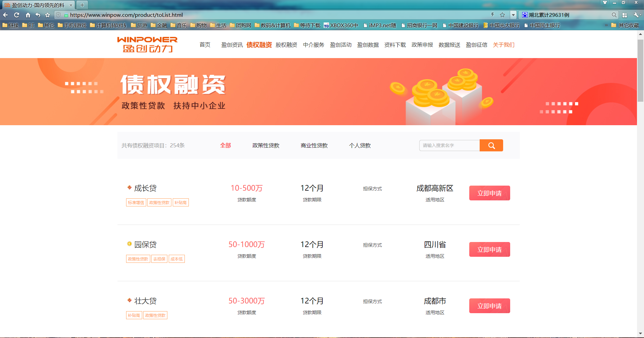Open the 购物 bookmarks folder
Screen dimensions: 644x338
click(199, 25)
